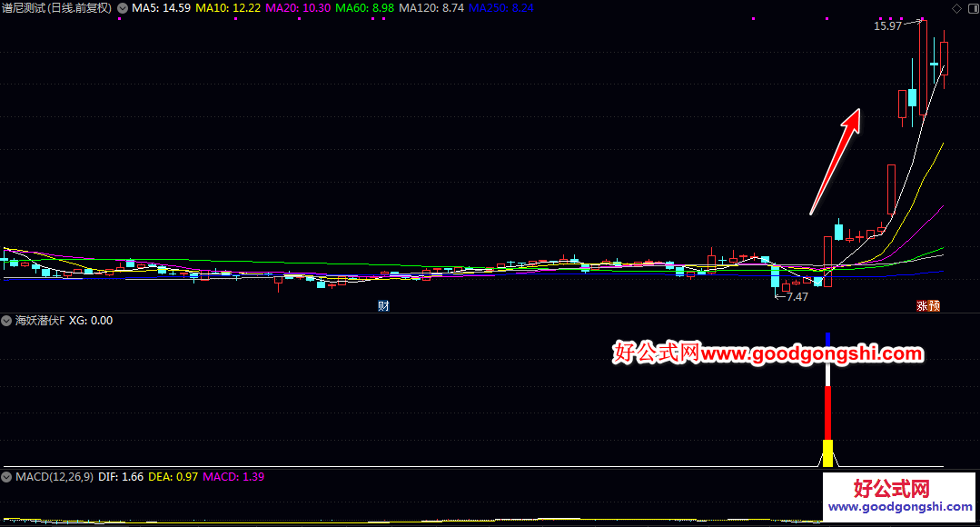Click the tall red candle touching 15.97
This screenshot has height=527, width=980.
point(923,67)
